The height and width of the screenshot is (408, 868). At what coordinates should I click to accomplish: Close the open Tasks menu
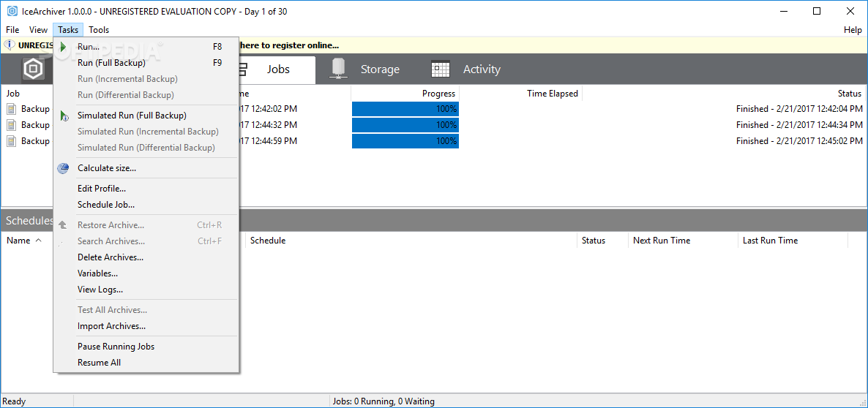pyautogui.click(x=69, y=30)
